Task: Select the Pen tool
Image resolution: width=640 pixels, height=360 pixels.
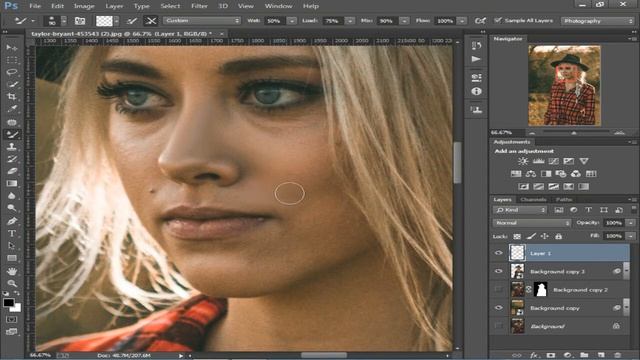Action: click(x=12, y=221)
